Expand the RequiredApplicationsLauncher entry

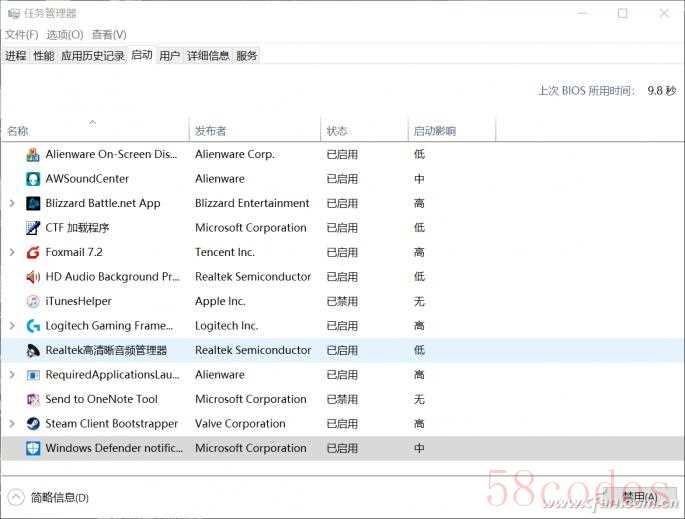[12, 375]
